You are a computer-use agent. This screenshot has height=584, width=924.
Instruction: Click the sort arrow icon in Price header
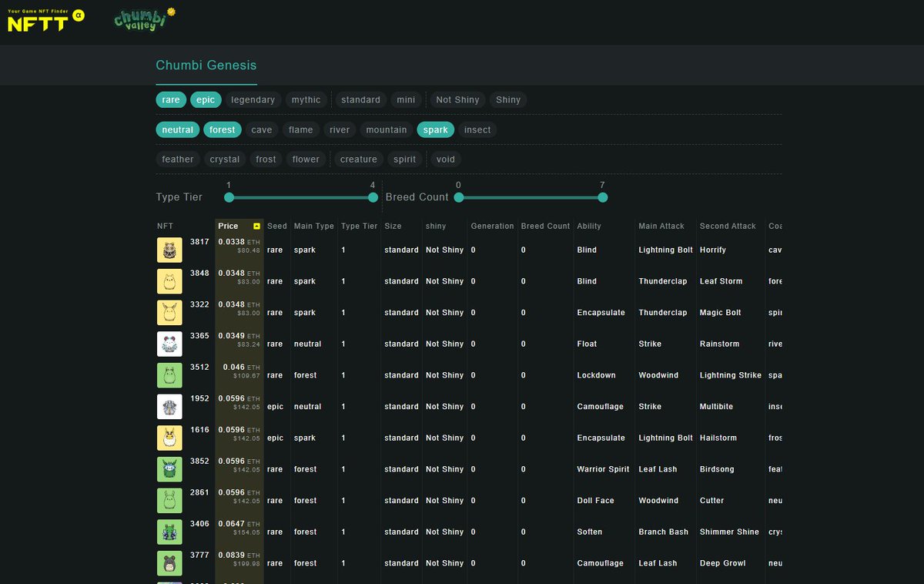256,226
